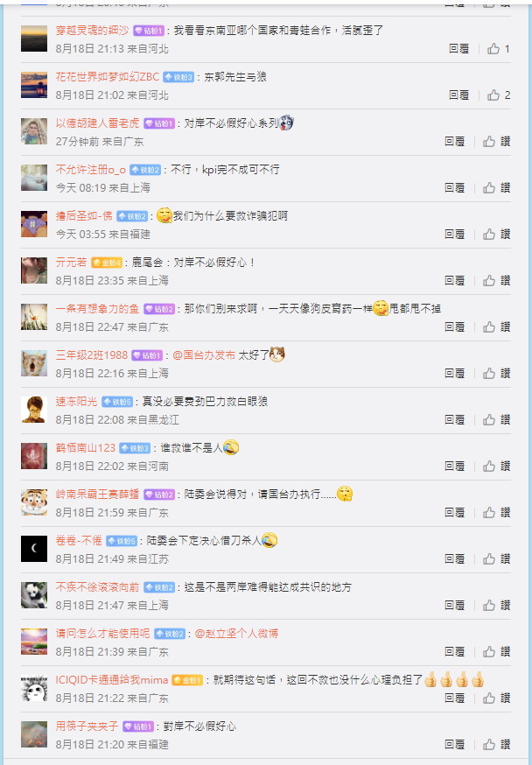Viewport: 532px width, 765px height.
Task: Click 回覆 on 岭南呆霸王赛薛蟠's comment
Action: click(454, 512)
